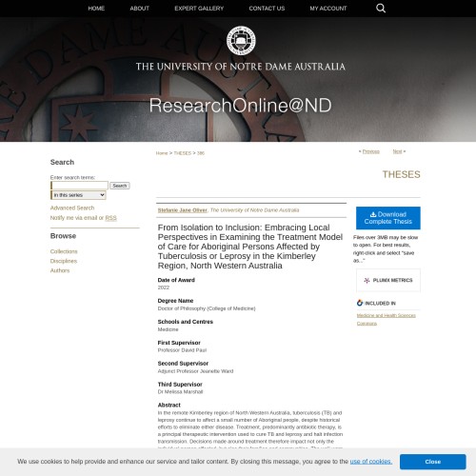Viewport: 476px width, 476px height.
Task: Open the HOME menu item
Action: point(96,9)
